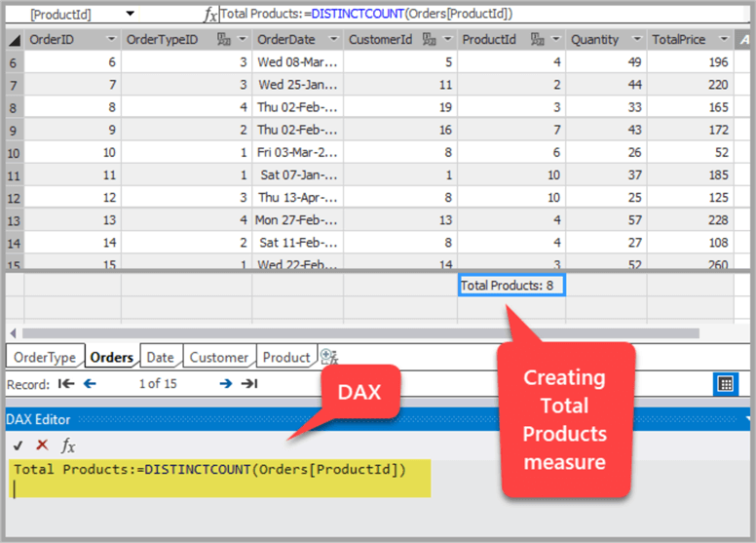Open the OrderID column filter dropdown

click(x=111, y=39)
